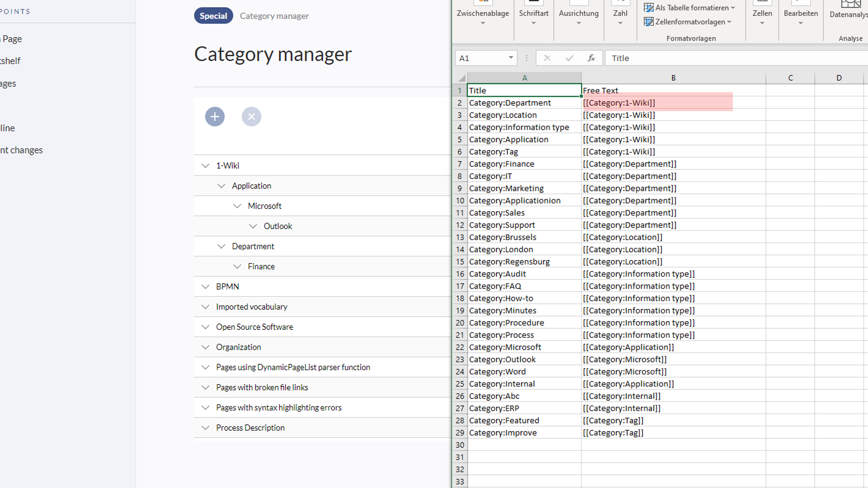Image resolution: width=868 pixels, height=488 pixels.
Task: Click cell Category:Regensburg
Action: [x=524, y=262]
